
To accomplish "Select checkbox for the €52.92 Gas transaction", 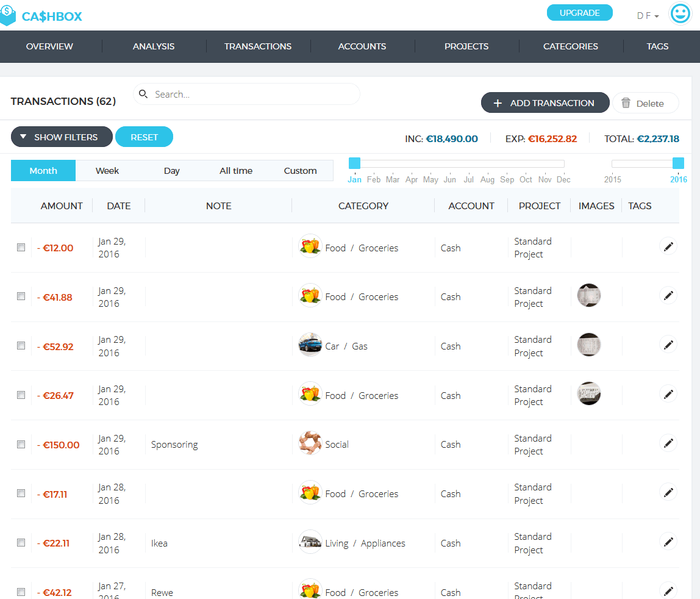I will [21, 345].
